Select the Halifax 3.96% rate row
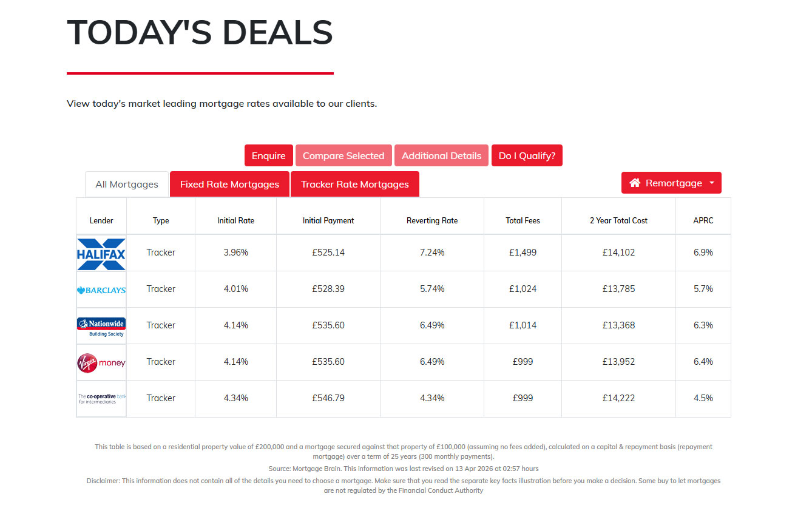812x505 pixels. [x=404, y=252]
